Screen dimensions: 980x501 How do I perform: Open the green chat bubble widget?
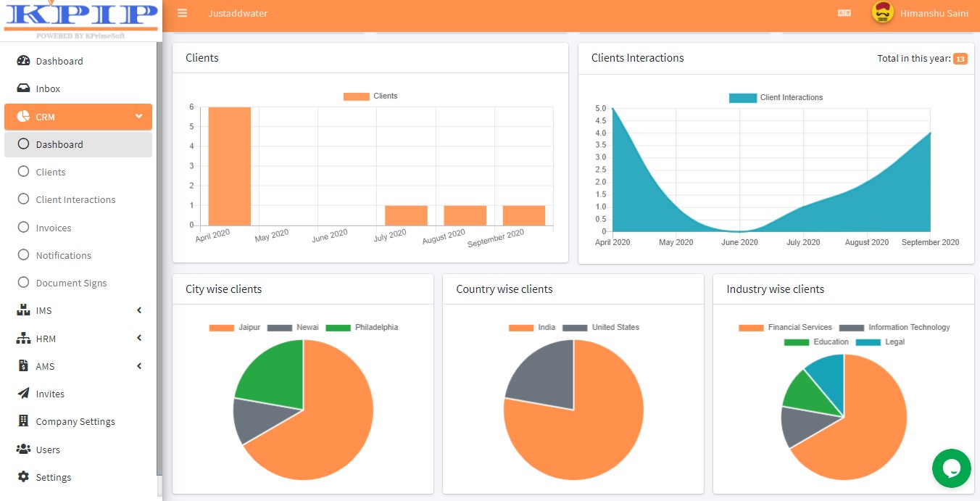pos(951,468)
